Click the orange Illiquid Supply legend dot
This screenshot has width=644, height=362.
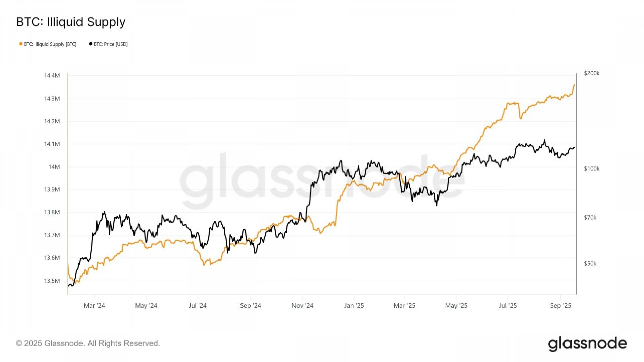[x=21, y=44]
